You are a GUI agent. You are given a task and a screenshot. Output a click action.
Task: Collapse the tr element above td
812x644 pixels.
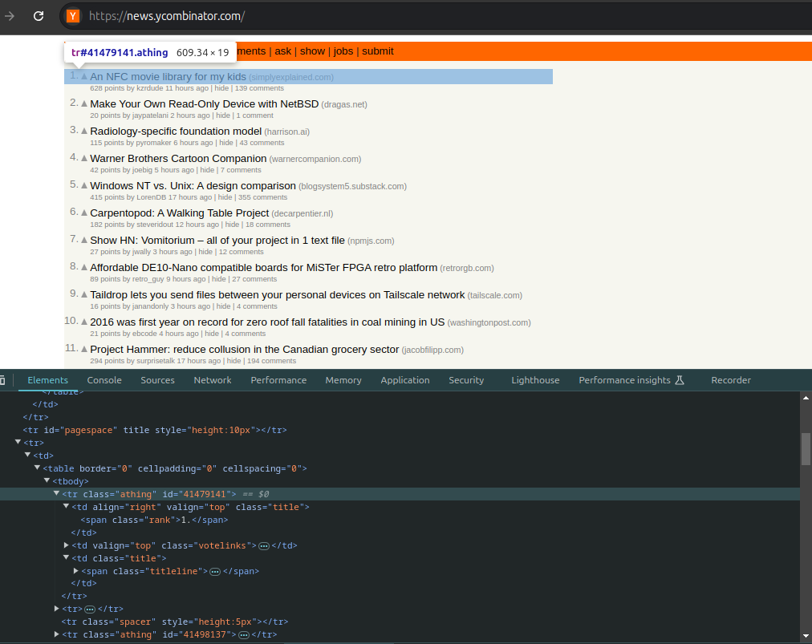(x=18, y=442)
